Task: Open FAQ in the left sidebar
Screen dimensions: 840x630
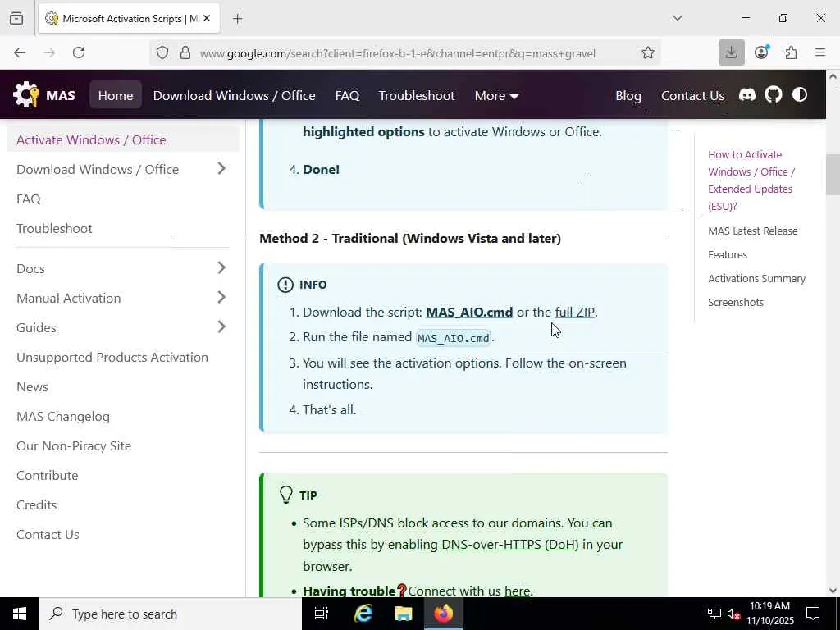Action: tap(29, 199)
